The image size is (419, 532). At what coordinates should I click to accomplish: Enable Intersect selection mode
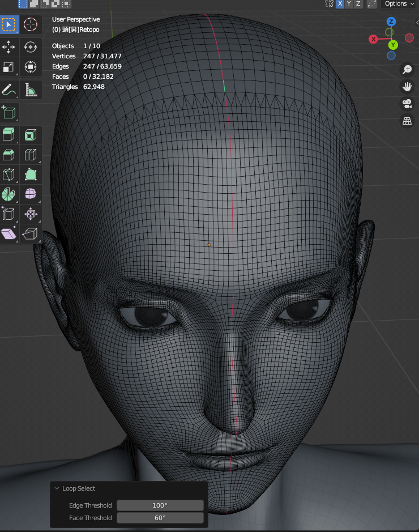click(x=66, y=4)
